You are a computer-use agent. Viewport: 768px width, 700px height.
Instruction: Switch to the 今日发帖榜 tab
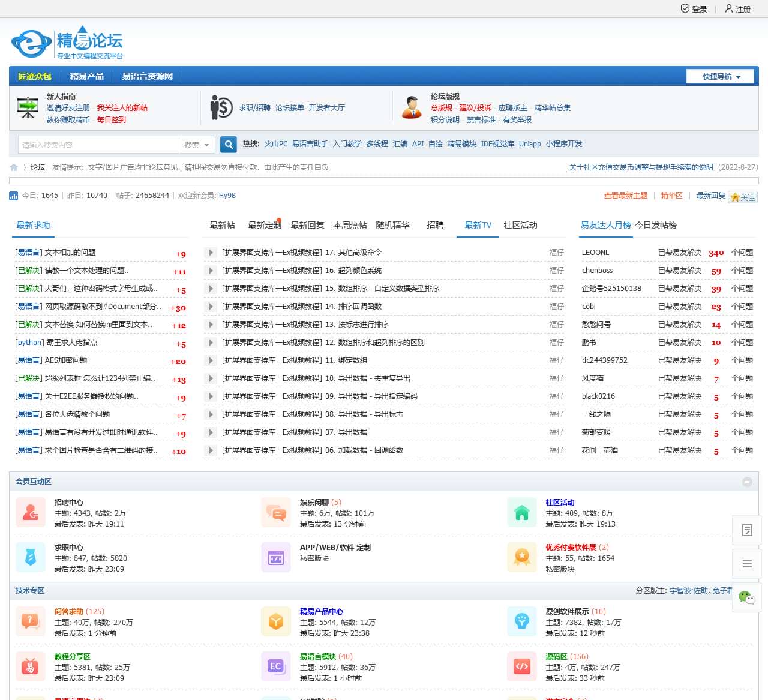[656, 225]
